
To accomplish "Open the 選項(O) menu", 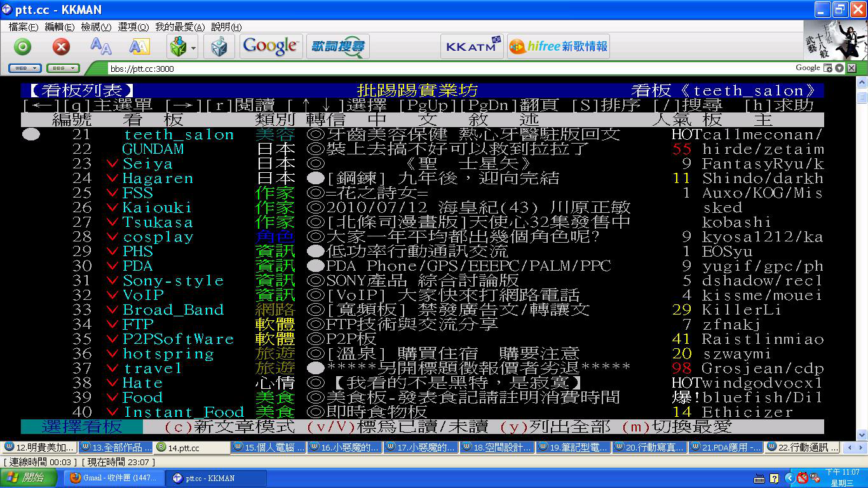I will [x=133, y=27].
